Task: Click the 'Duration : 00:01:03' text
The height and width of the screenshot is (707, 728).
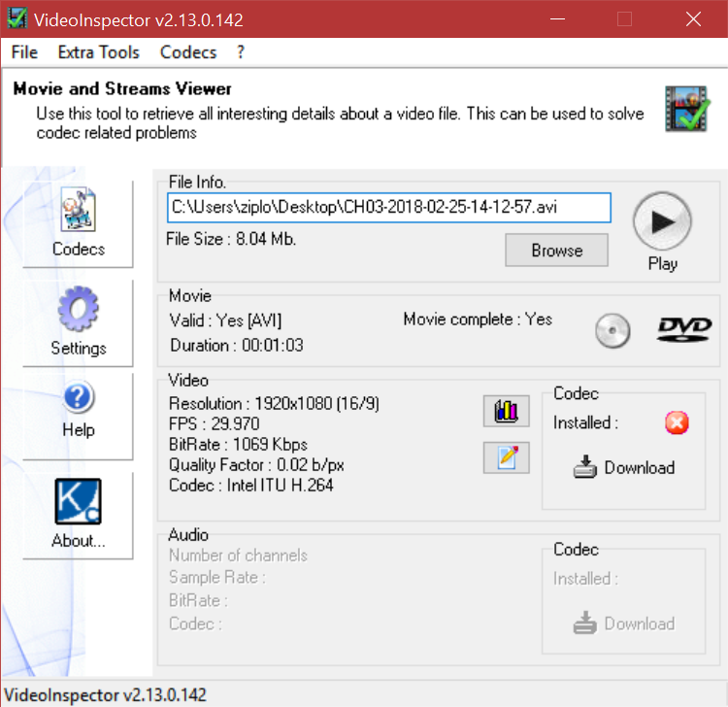Action: tap(237, 345)
